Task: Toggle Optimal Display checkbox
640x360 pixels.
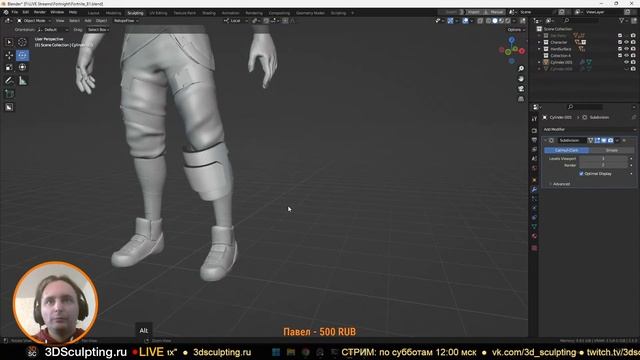Action: tap(581, 173)
